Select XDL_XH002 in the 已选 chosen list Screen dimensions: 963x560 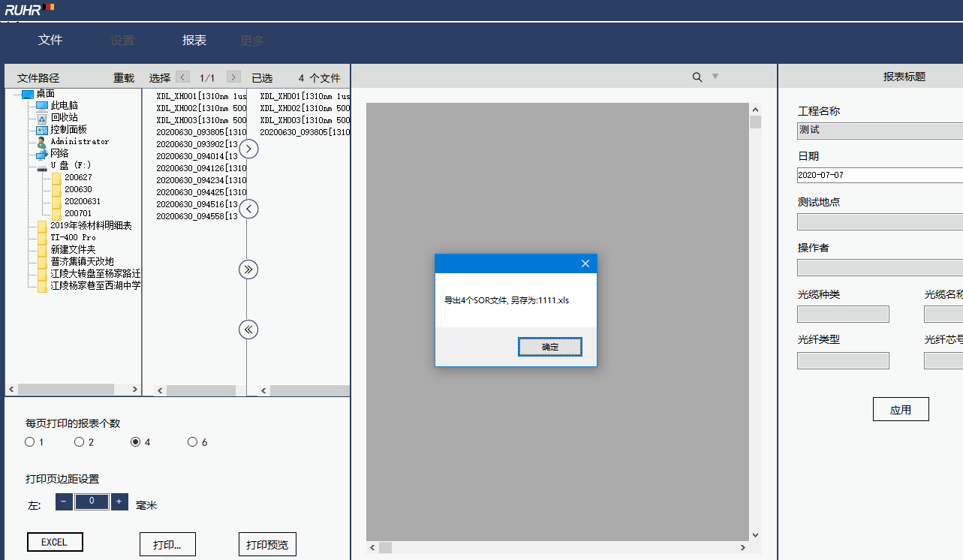click(305, 108)
